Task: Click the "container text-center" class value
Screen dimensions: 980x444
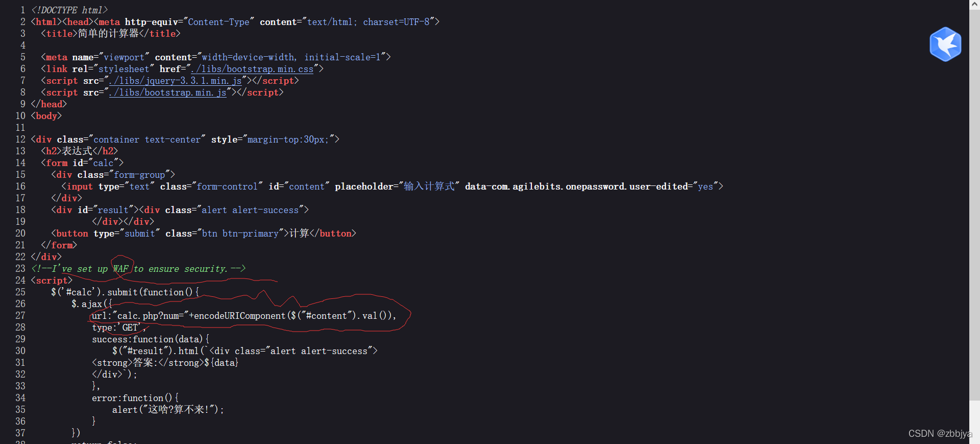Action: coord(147,139)
